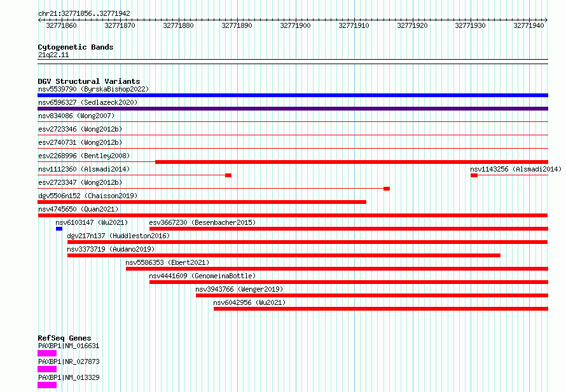Screen dimensions: 566x392
Task: Click ruler position 32771870
Action: point(120,25)
